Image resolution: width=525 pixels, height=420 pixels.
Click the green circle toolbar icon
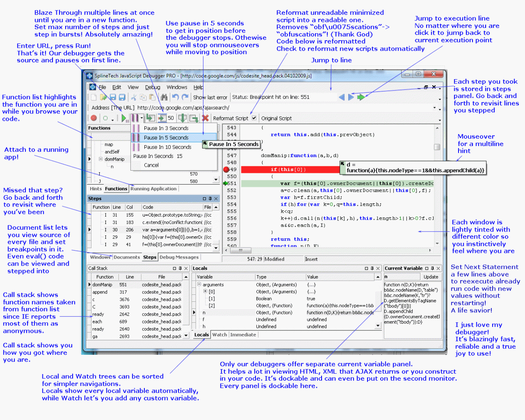tap(105, 118)
